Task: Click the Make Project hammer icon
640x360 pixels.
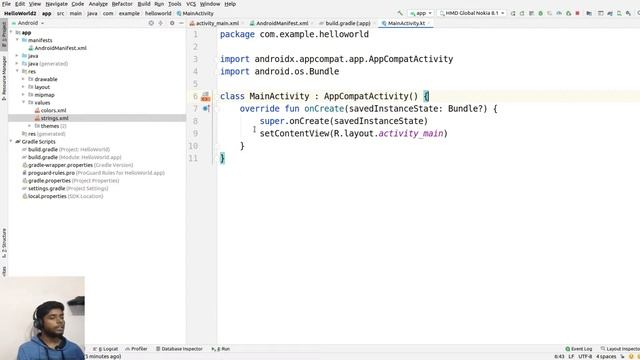Action: coord(400,13)
